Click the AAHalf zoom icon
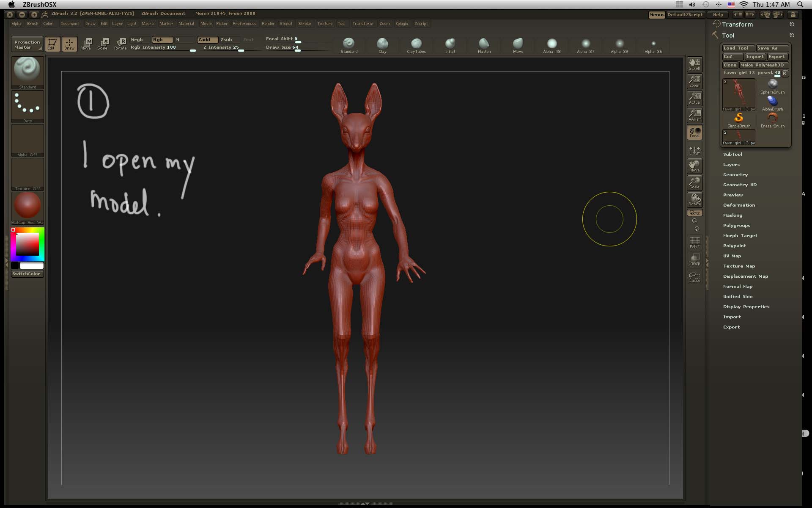 click(x=694, y=115)
